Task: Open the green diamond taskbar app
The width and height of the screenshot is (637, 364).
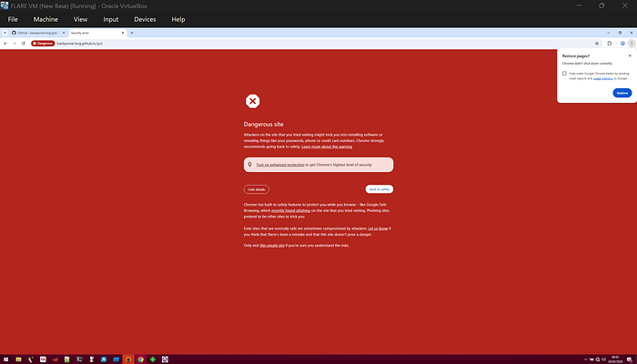Action: (153, 359)
